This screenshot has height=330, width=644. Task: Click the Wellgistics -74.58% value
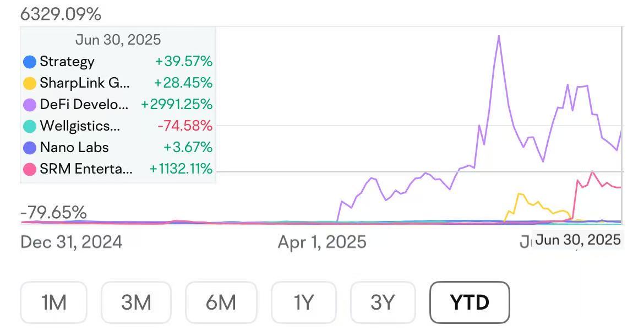coord(185,126)
